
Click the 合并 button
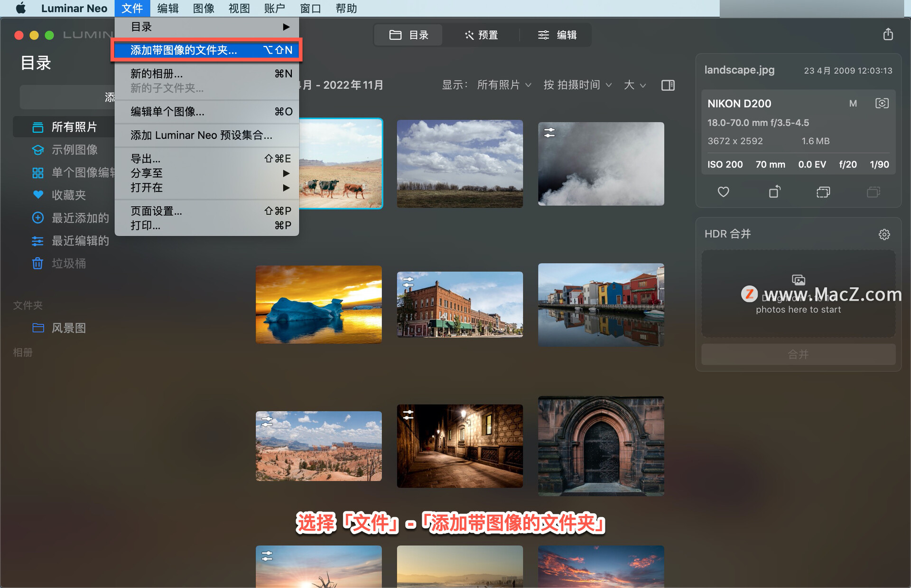(x=799, y=354)
